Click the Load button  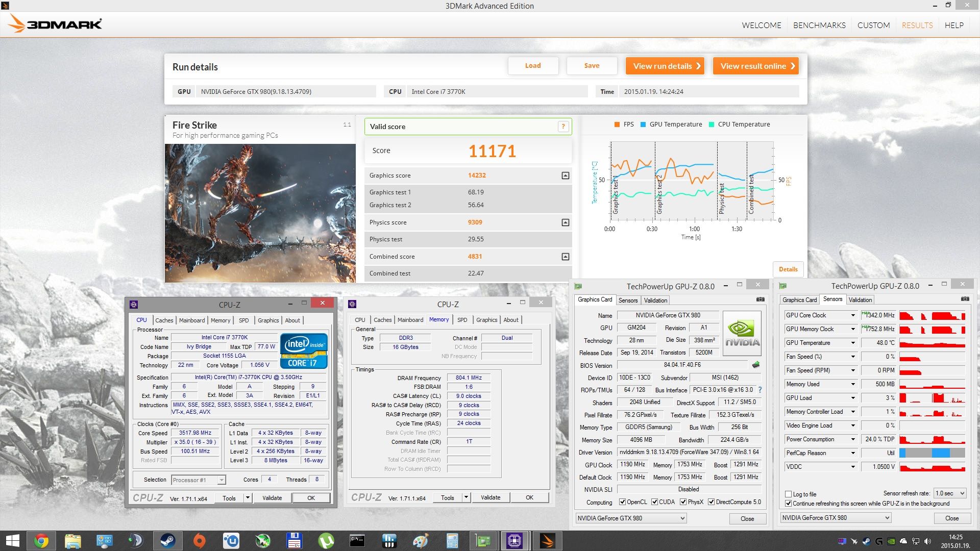point(533,65)
